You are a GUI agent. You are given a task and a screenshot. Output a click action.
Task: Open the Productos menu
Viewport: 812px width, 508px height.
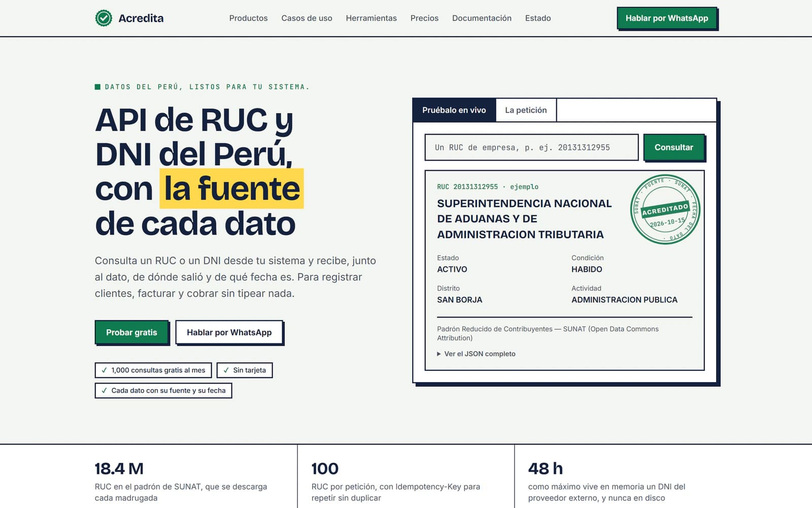[x=248, y=18]
